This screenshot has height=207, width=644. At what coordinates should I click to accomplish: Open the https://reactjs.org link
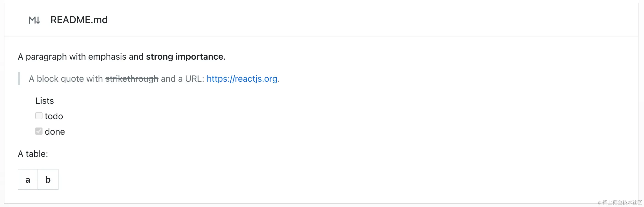coord(242,79)
